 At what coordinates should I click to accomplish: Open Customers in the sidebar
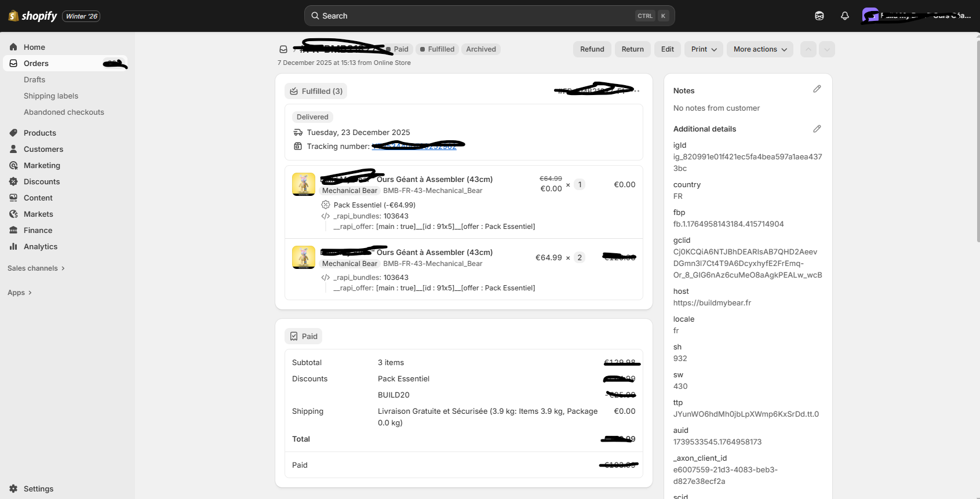click(x=43, y=149)
